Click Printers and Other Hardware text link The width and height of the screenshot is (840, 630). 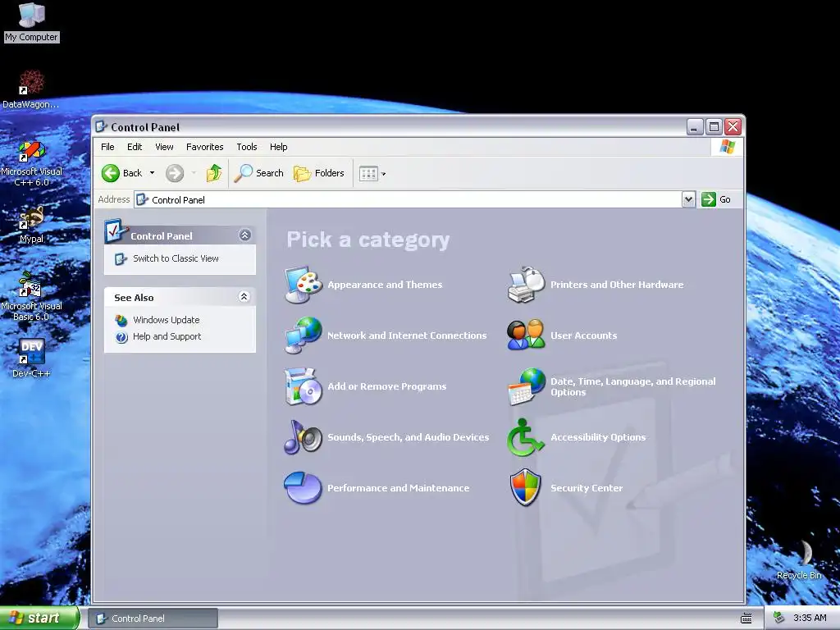coord(617,285)
